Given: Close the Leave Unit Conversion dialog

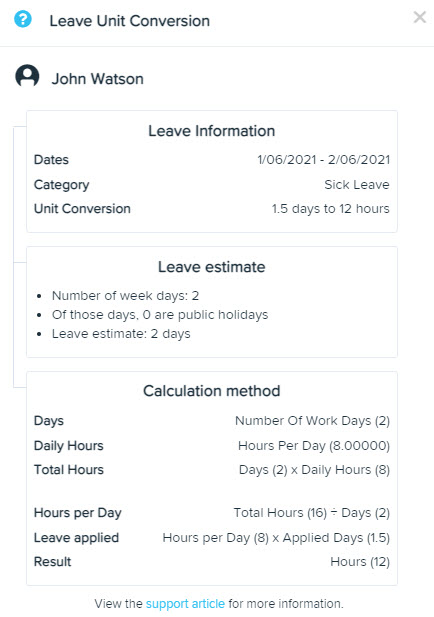Looking at the screenshot, I should 420,17.
